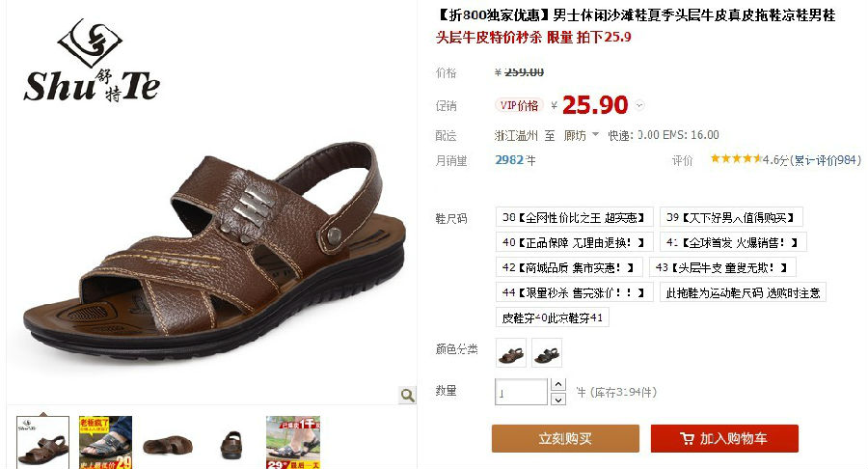Image resolution: width=868 pixels, height=469 pixels.
Task: Pick the dark sandal color swatch
Action: click(547, 353)
